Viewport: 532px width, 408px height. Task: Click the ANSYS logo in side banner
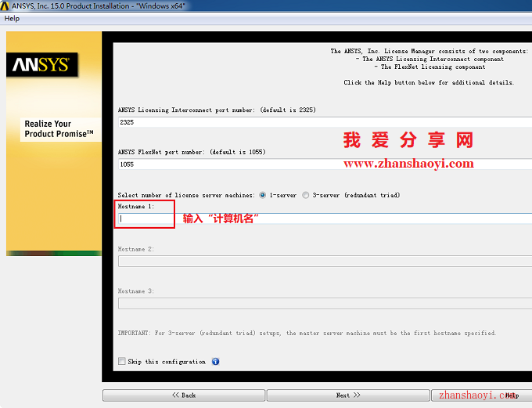point(41,64)
